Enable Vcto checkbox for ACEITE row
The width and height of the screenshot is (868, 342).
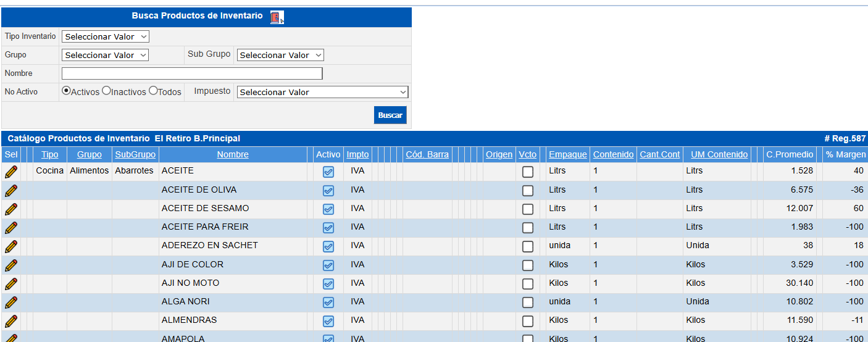click(528, 172)
